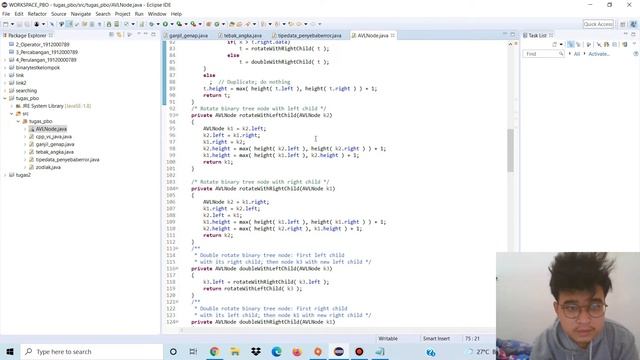Click the Debug toolbar icon
The height and width of the screenshot is (360, 640).
(x=151, y=24)
